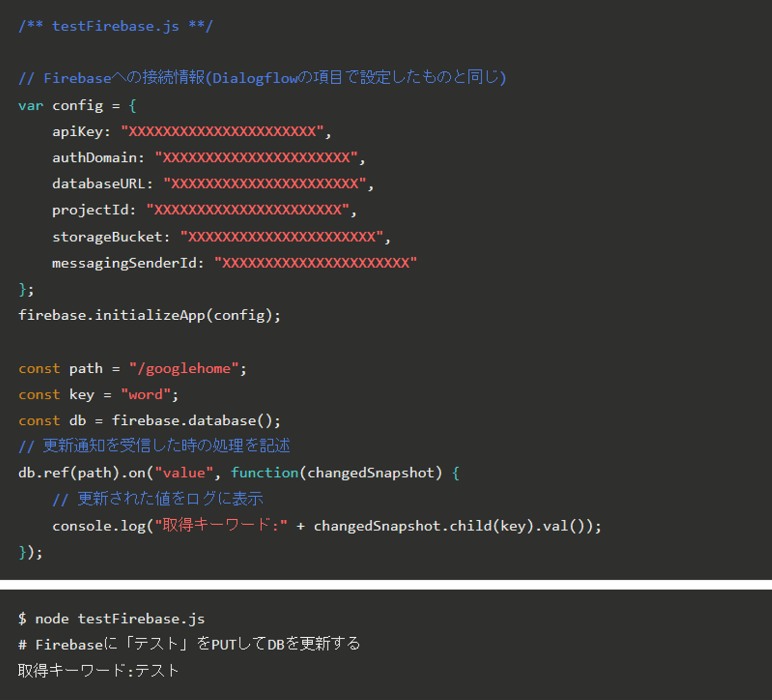
Task: Click the messagingSenderId placeholder string value
Action: 316,263
